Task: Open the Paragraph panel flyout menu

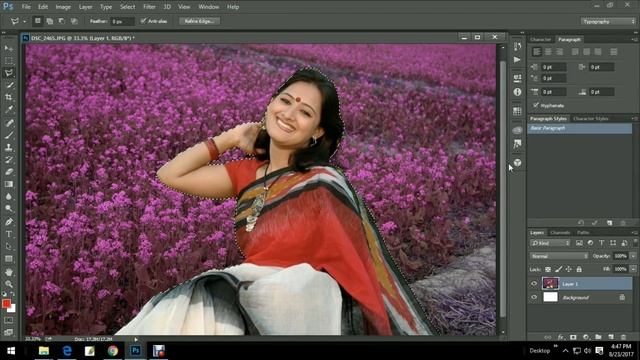Action: tap(635, 40)
